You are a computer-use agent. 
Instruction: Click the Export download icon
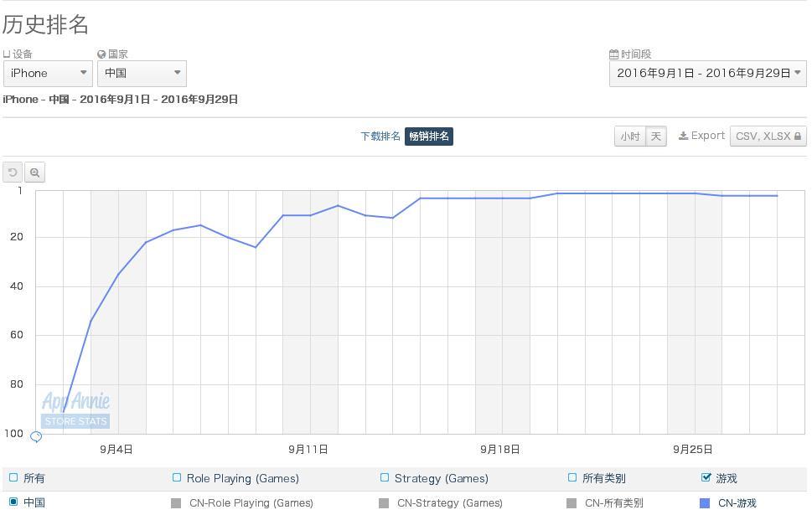[684, 136]
